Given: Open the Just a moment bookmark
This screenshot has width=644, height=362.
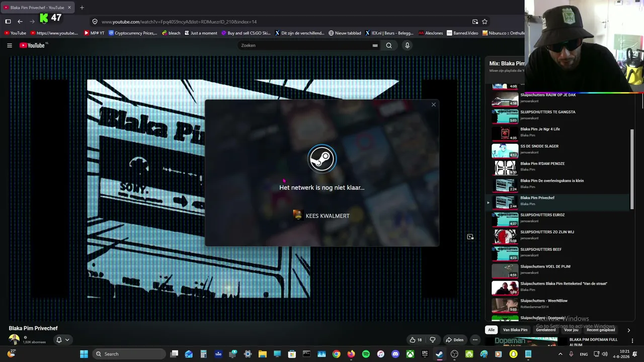Looking at the screenshot, I should [x=201, y=33].
